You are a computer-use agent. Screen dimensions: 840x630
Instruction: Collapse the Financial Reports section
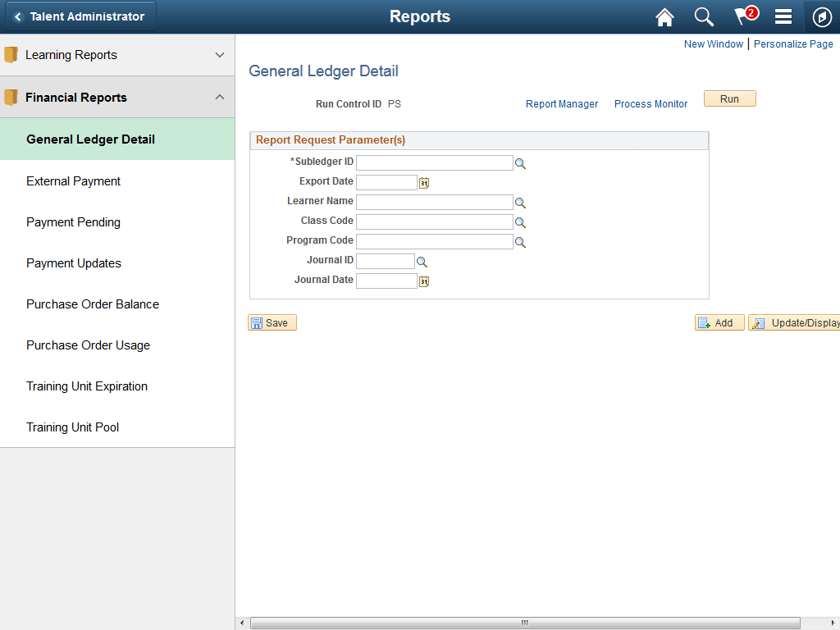click(x=219, y=96)
